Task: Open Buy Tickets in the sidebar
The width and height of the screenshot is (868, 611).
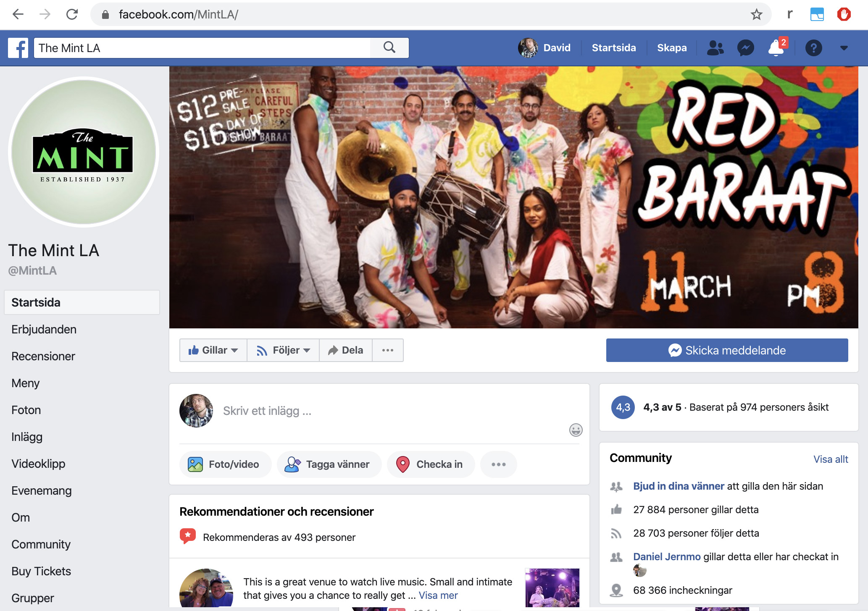Action: pyautogui.click(x=41, y=571)
